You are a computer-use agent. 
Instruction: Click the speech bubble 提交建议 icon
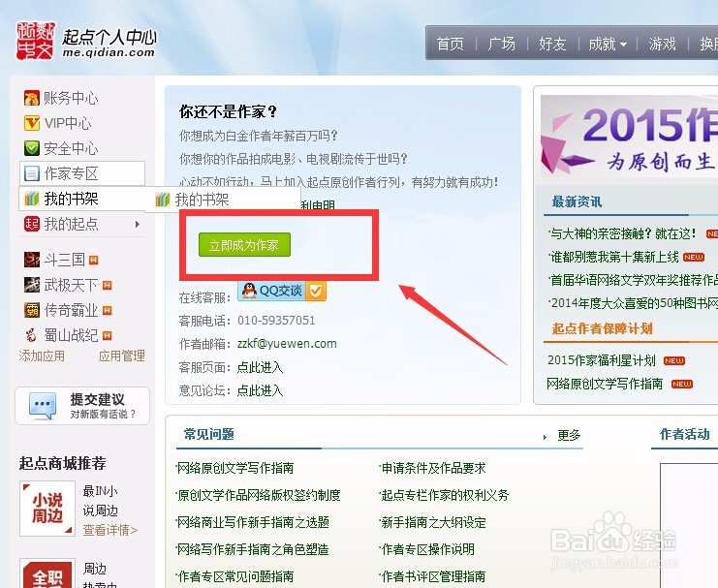tap(43, 405)
